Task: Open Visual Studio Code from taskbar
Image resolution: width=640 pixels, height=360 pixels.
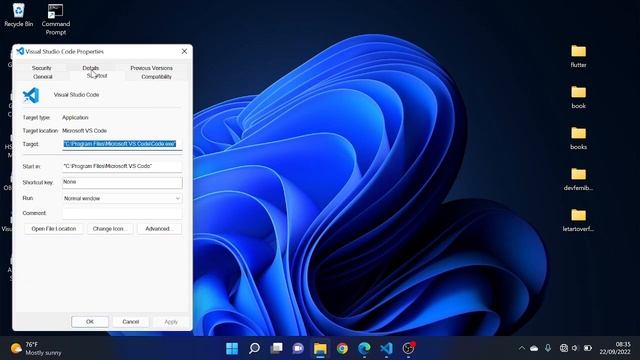Action: (386, 348)
